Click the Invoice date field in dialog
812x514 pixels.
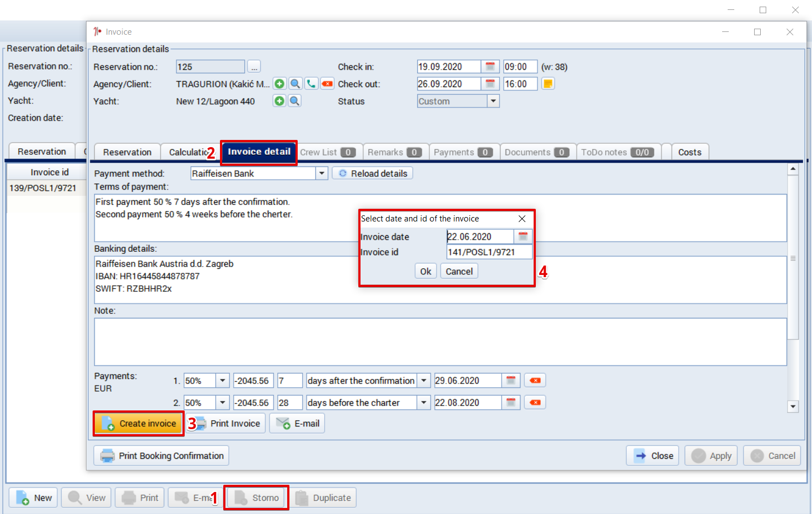(480, 236)
